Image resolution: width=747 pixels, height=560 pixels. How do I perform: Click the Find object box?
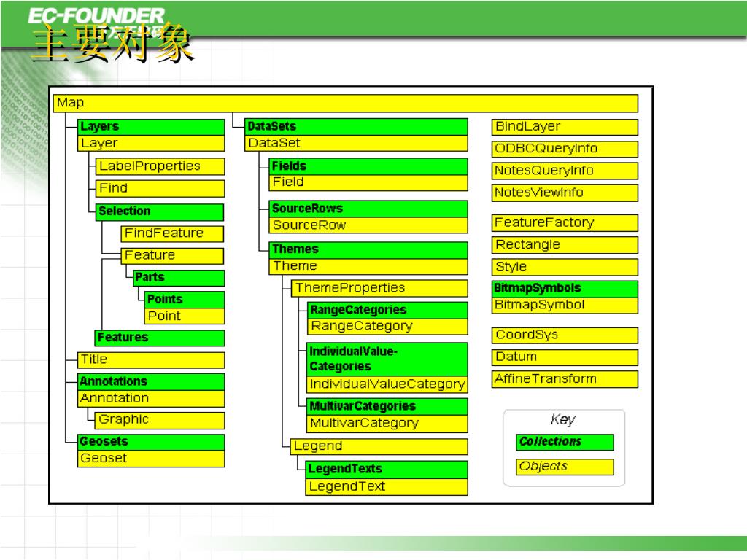(x=160, y=188)
